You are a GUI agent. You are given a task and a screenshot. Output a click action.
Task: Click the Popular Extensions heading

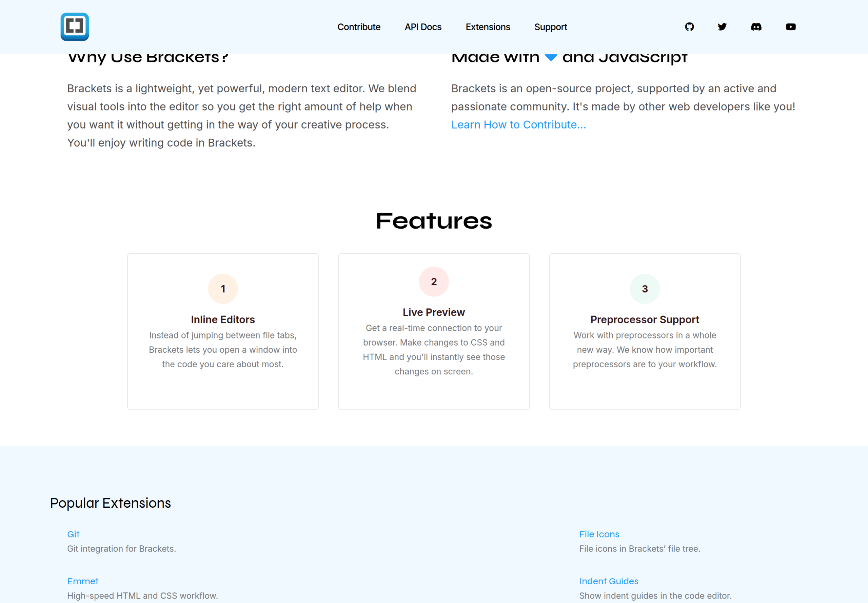(x=110, y=503)
